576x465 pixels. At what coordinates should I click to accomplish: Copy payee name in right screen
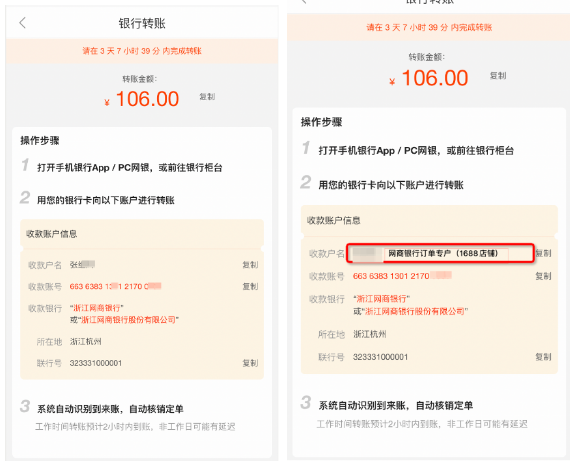[x=543, y=253]
